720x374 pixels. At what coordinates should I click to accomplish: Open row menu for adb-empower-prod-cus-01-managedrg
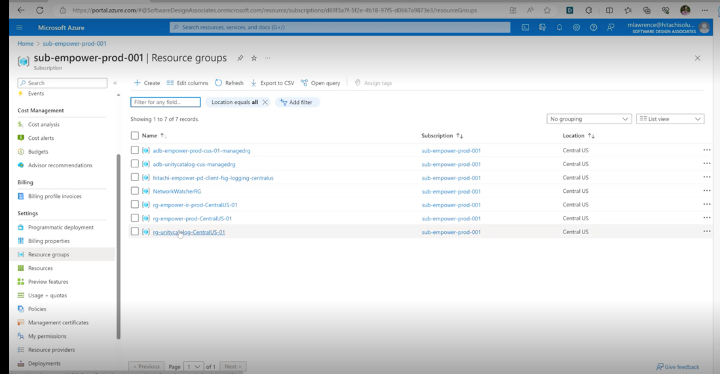click(x=707, y=150)
